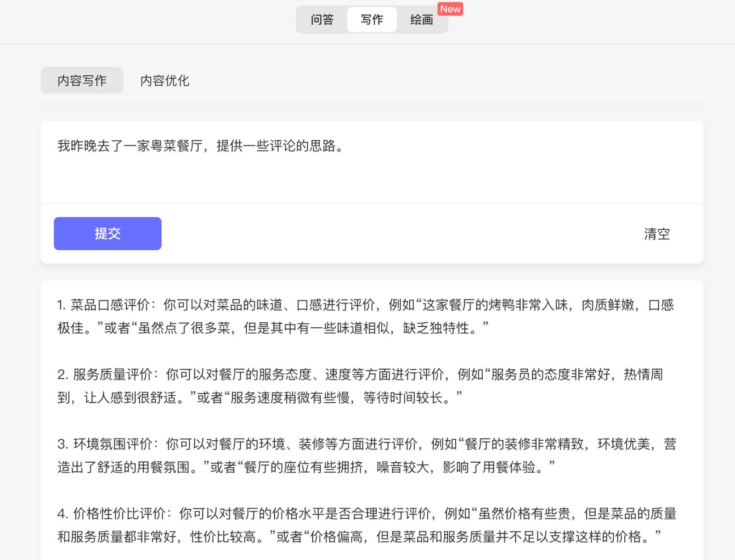
Task: Open the 绘画 tab
Action: 421,20
